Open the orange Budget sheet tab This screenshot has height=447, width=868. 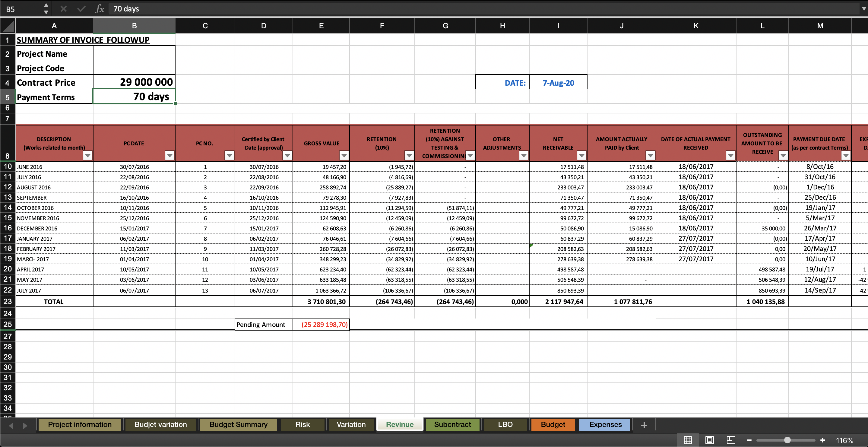pos(553,425)
